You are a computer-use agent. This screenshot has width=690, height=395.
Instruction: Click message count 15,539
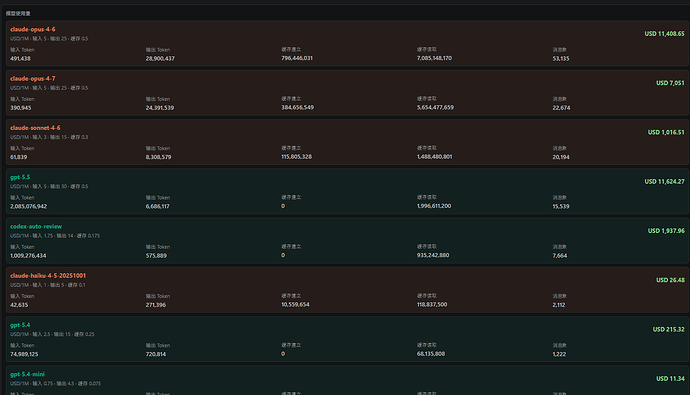tap(561, 206)
